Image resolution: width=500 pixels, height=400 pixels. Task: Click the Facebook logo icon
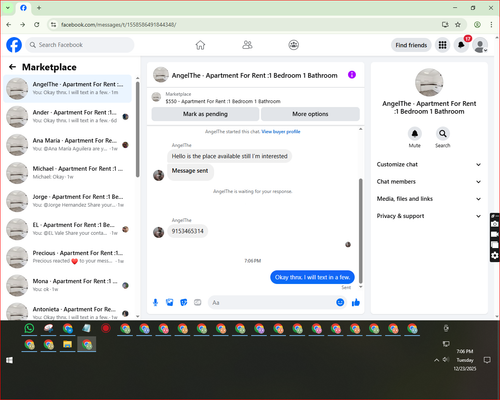[14, 45]
